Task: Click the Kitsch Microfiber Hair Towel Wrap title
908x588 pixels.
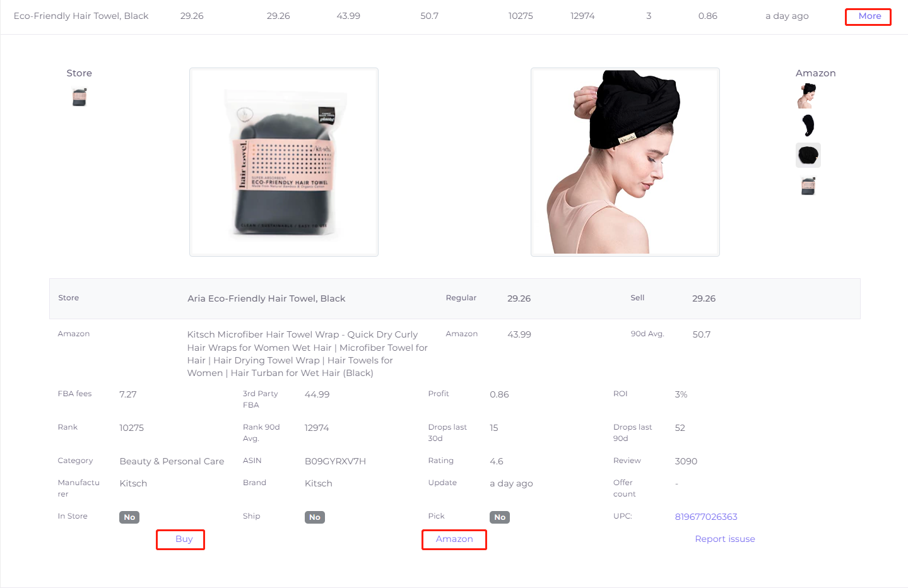Action: coord(307,353)
